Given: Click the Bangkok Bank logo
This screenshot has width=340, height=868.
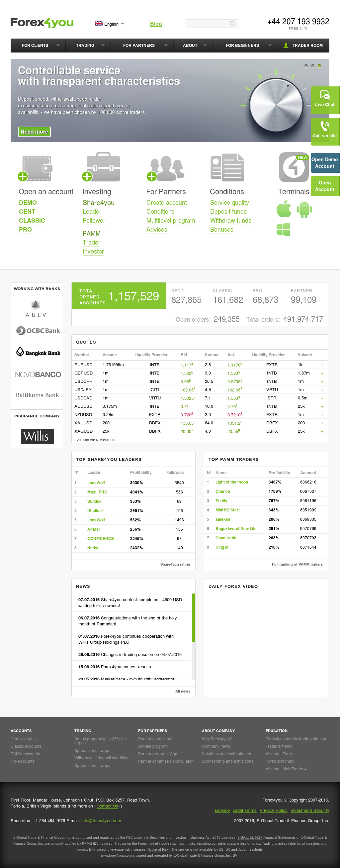Looking at the screenshot, I should [38, 352].
